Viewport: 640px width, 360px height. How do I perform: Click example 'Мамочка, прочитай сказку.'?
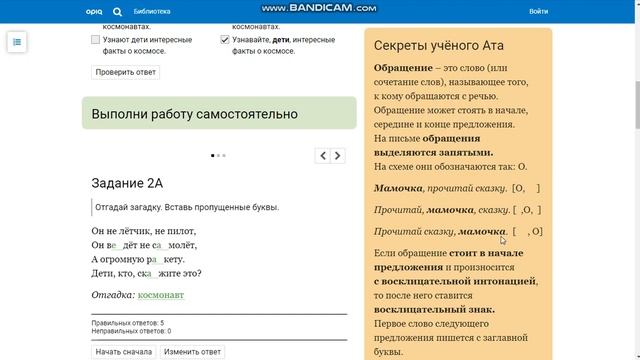440,188
